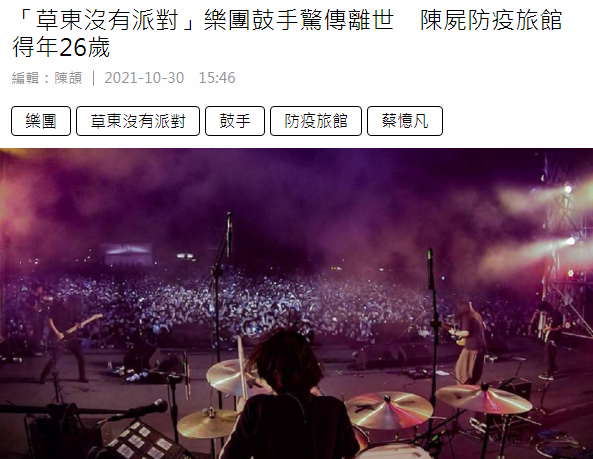This screenshot has width=593, height=459.
Task: Click the long-haired guitarist on the right of the stage
Action: pyautogui.click(x=468, y=342)
